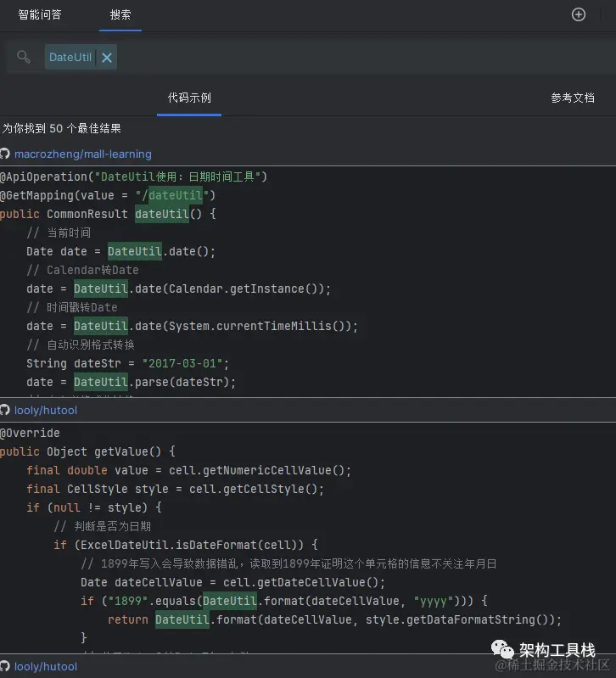The height and width of the screenshot is (678, 616).
Task: Switch to the 智能问答 tab
Action: coord(40,14)
